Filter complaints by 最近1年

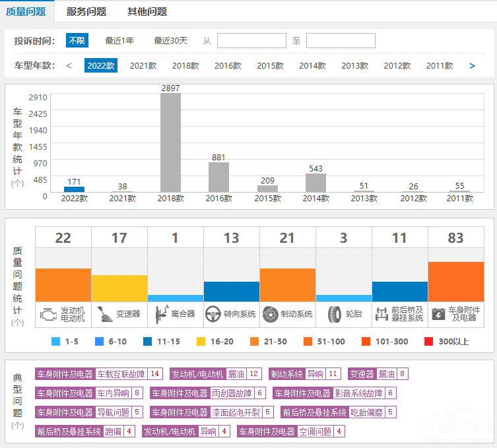(119, 41)
